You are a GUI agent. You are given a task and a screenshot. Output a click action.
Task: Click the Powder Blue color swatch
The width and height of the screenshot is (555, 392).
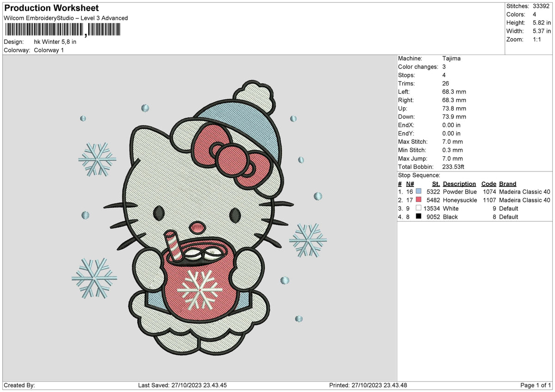[x=419, y=191]
